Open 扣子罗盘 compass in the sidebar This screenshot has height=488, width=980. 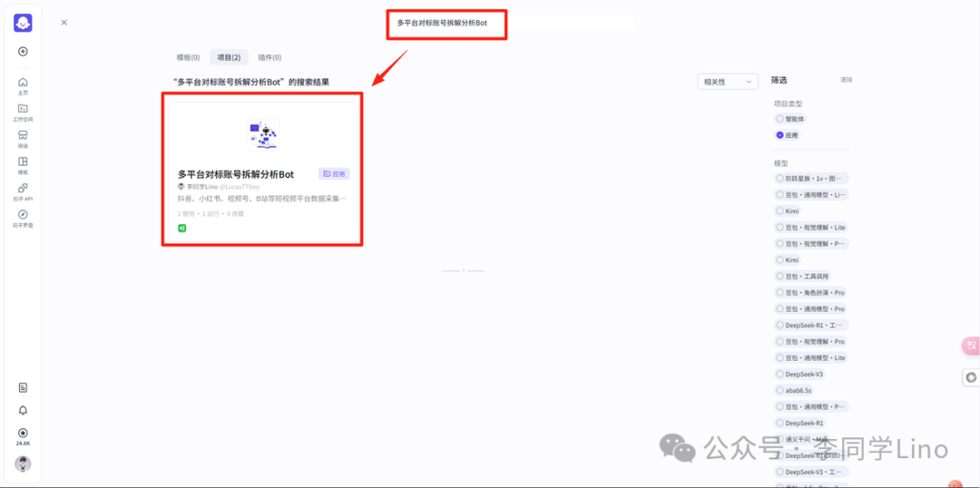tap(23, 218)
